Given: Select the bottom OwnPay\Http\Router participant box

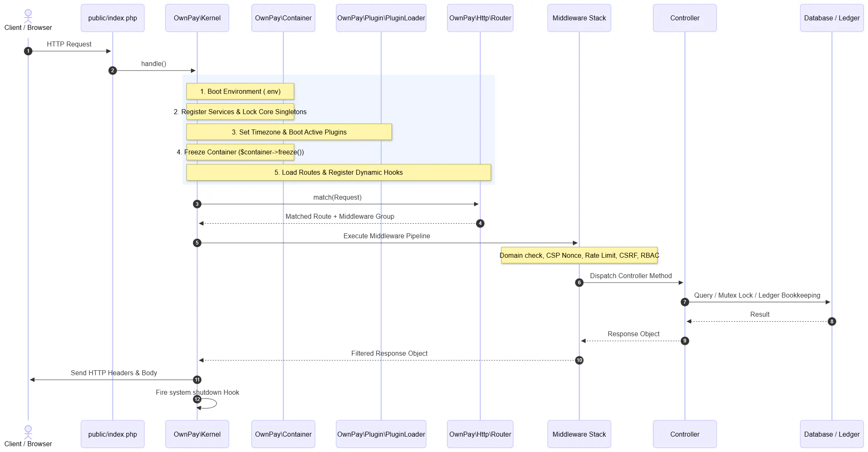Looking at the screenshot, I should 480,434.
